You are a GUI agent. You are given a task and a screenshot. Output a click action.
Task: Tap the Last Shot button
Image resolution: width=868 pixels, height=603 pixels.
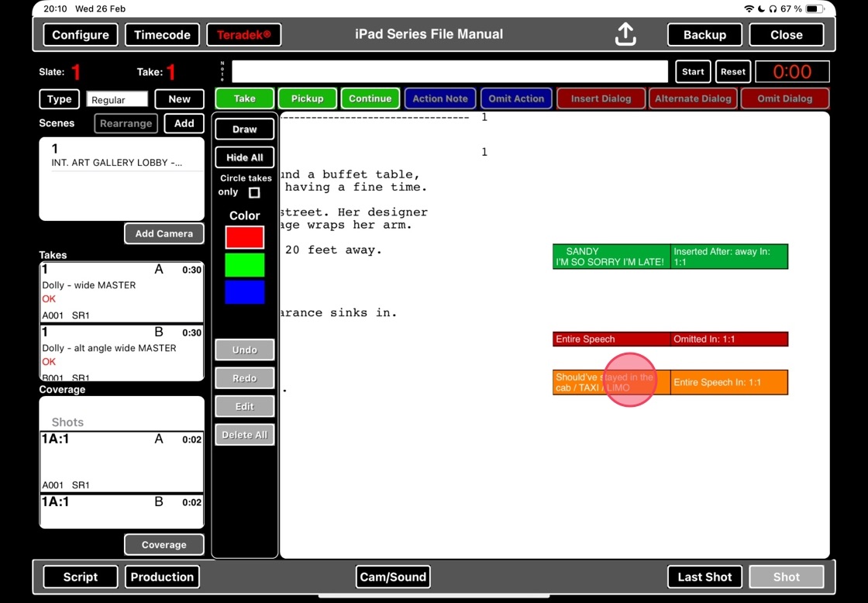704,577
